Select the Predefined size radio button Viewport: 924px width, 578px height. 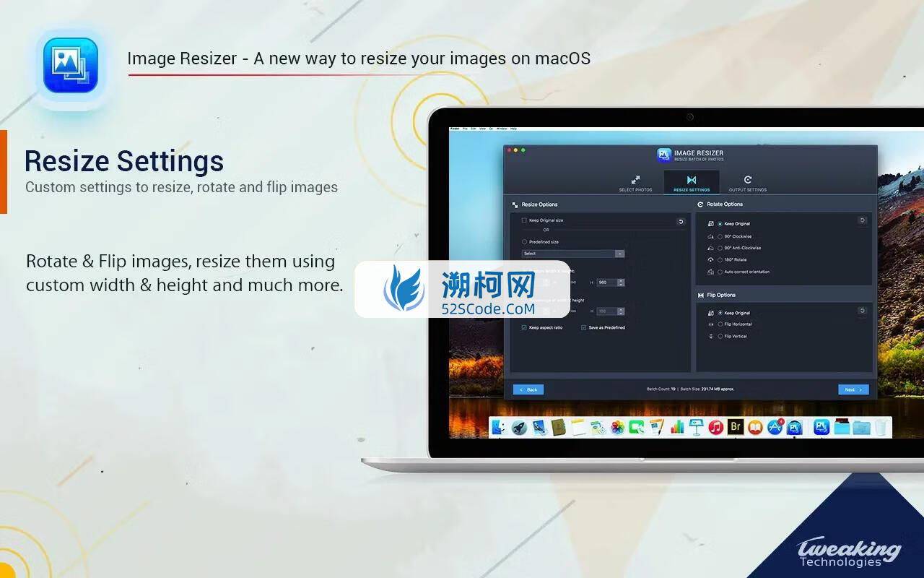(x=524, y=242)
